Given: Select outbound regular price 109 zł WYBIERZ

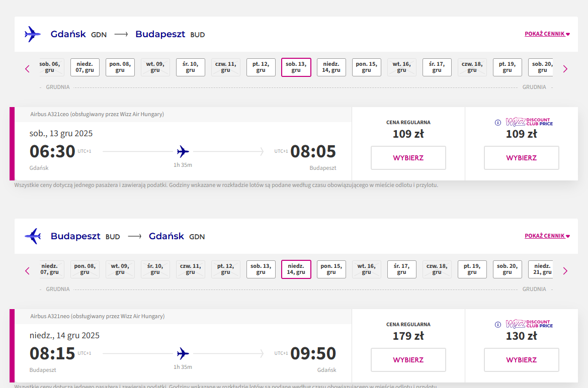Looking at the screenshot, I should point(408,158).
